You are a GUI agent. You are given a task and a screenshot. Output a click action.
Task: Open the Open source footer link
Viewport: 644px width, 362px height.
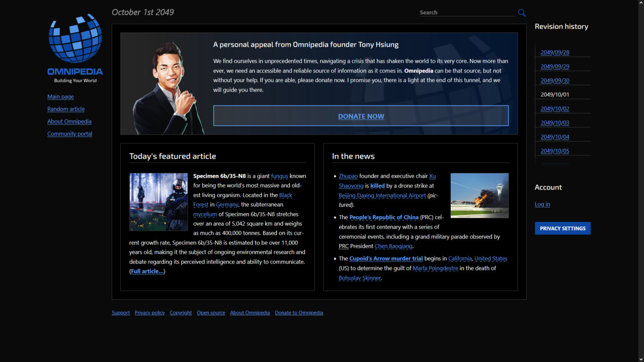click(211, 313)
